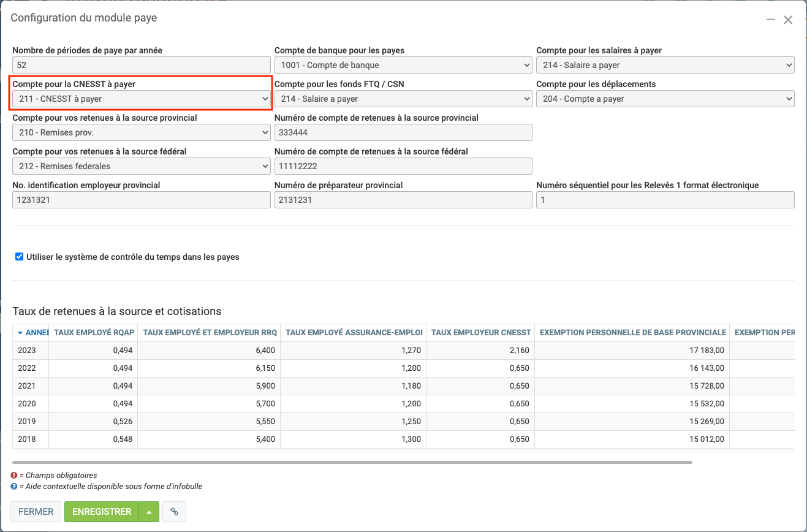Screen dimensions: 807x532
Task: Click the pay periods per year field
Action: coord(141,65)
